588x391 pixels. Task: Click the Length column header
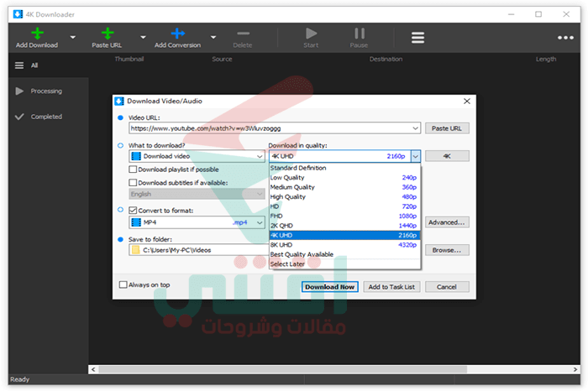click(546, 59)
